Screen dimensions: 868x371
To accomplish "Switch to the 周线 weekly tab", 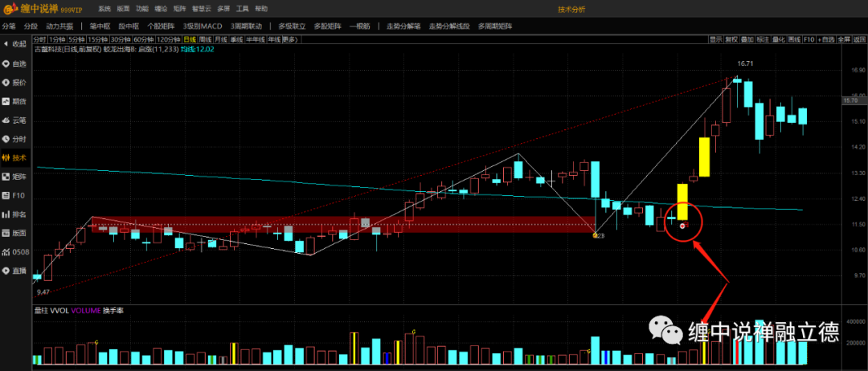I will click(x=206, y=39).
